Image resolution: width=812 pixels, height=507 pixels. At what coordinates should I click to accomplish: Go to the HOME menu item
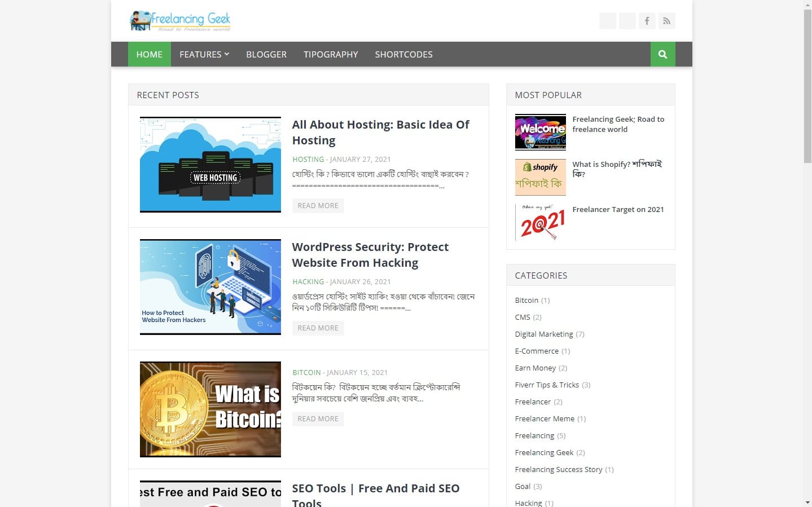pos(149,54)
